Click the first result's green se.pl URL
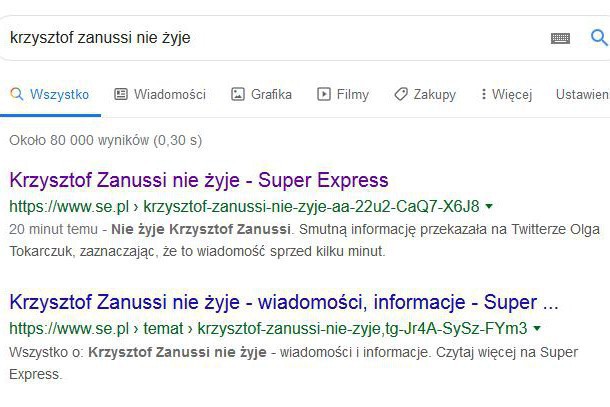Image resolution: width=610 pixels, height=407 pixels. click(x=243, y=208)
